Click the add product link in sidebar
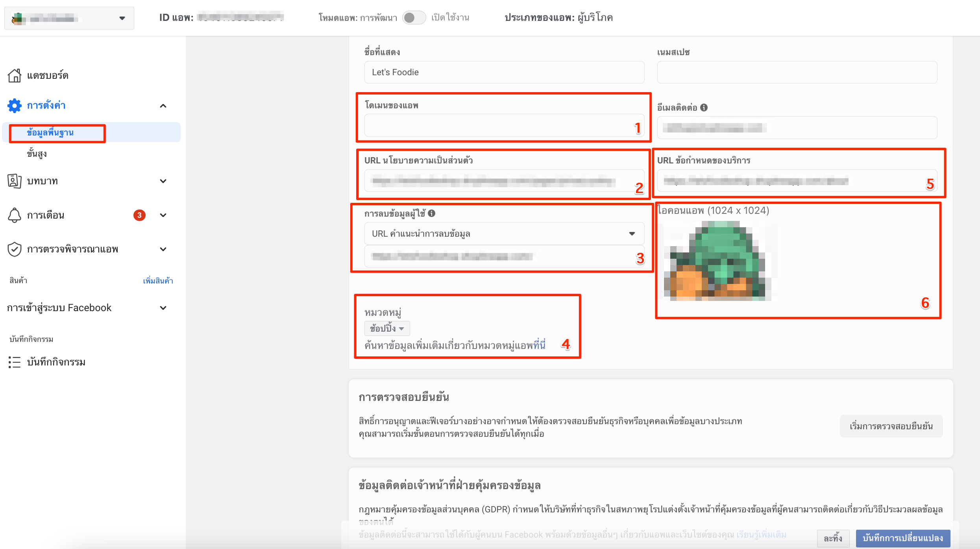980x549 pixels. [x=158, y=281]
